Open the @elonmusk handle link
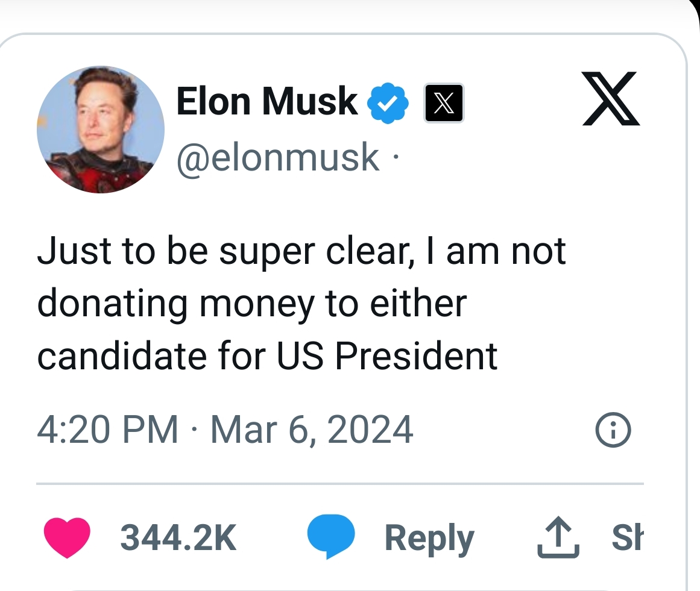The image size is (700, 591). click(278, 157)
